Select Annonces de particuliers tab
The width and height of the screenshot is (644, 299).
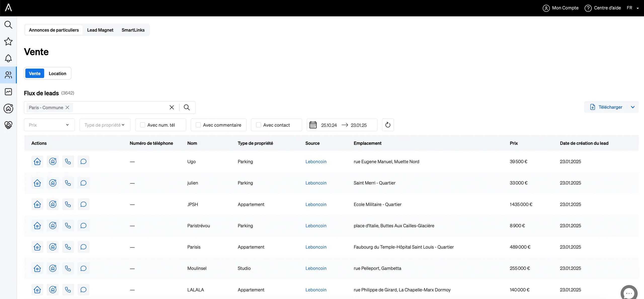54,30
